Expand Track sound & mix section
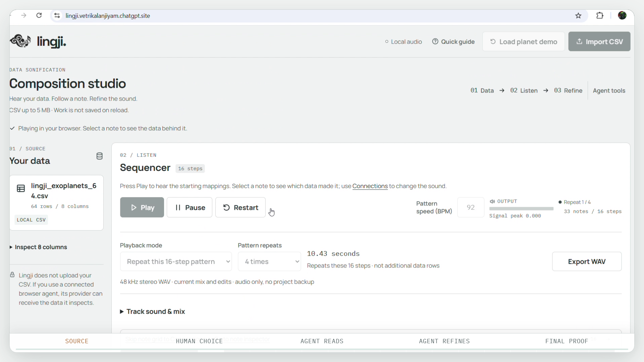The height and width of the screenshot is (362, 644). tap(153, 311)
